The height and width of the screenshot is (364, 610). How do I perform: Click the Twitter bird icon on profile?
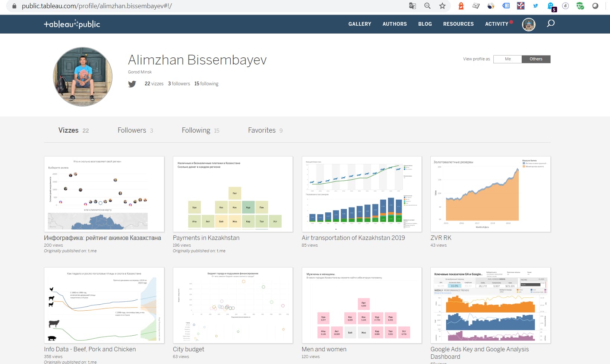132,84
